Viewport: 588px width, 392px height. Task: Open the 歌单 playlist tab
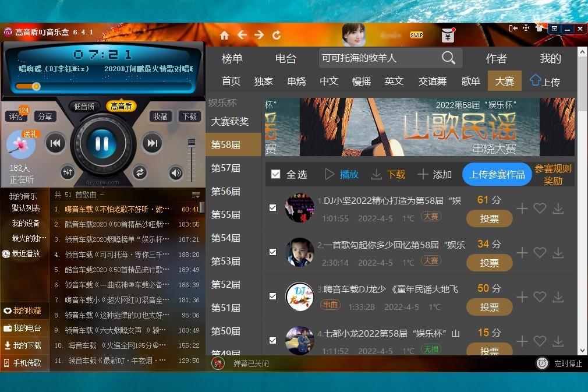pos(470,81)
